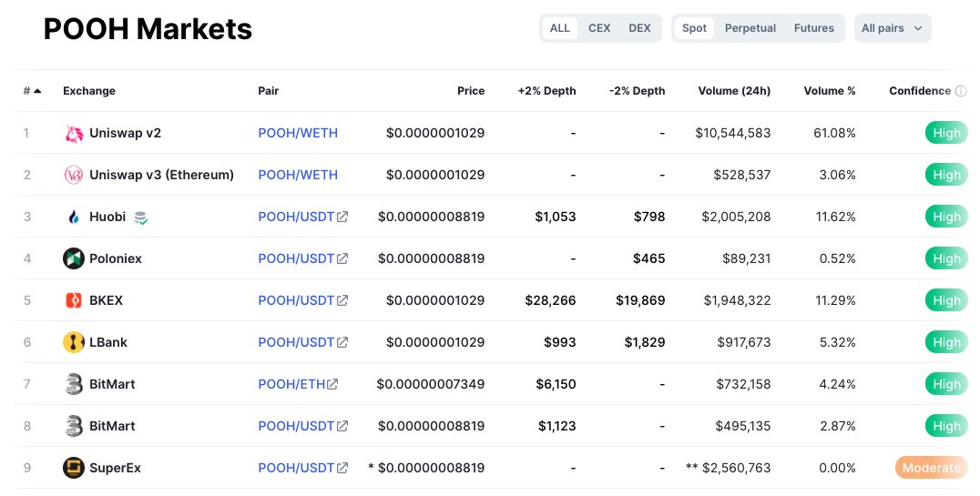Switch to the DEX filter
This screenshot has height=496, width=980.
coord(639,28)
